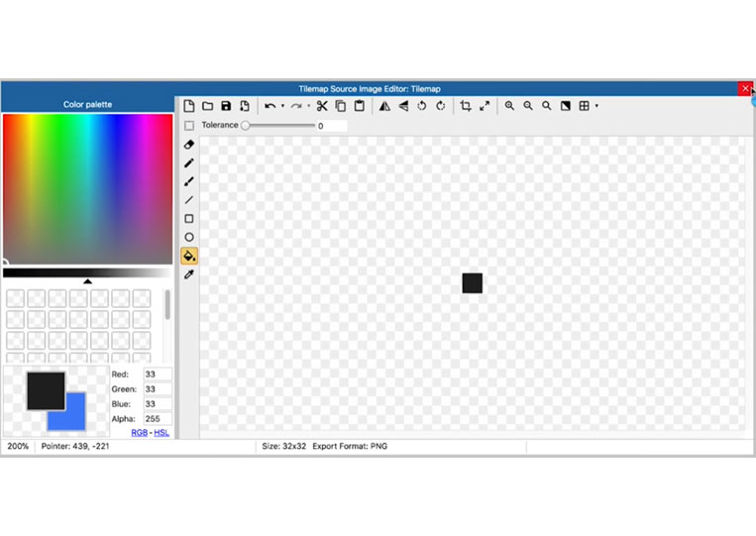Screen dimensions: 756x536
Task: Click the resize image arrows icon
Action: tap(485, 106)
